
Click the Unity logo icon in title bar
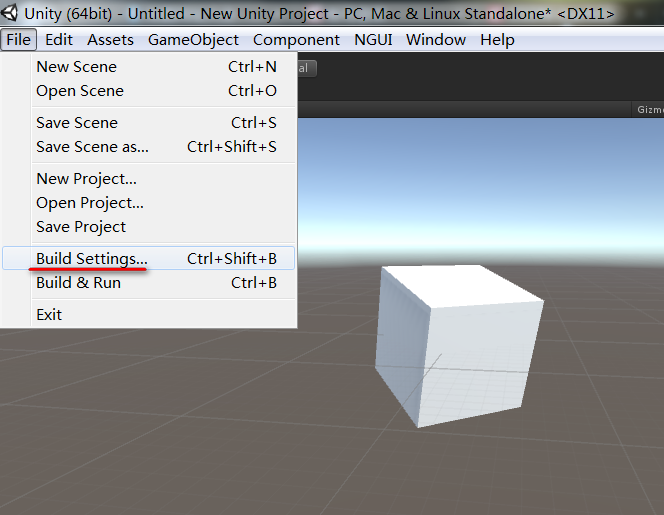tap(9, 13)
